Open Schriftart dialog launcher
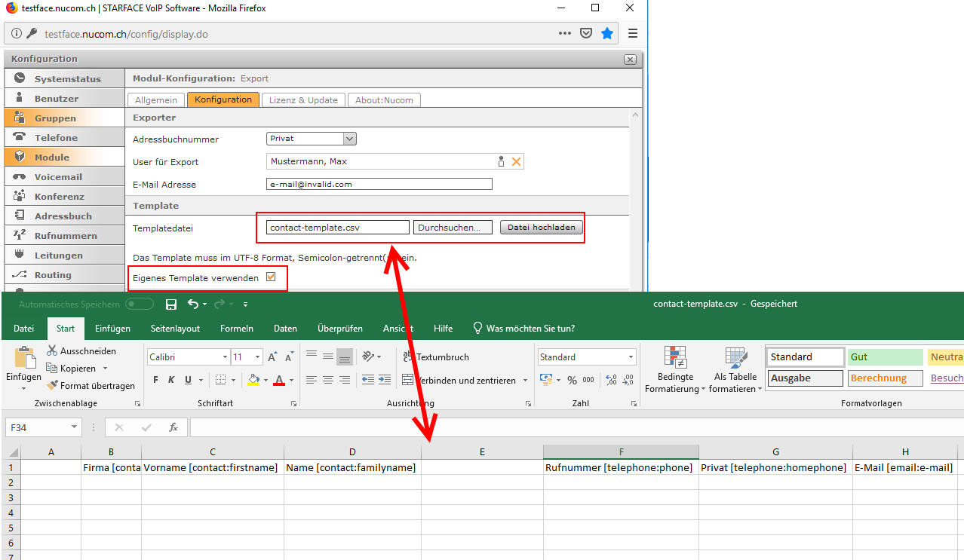 click(x=293, y=404)
